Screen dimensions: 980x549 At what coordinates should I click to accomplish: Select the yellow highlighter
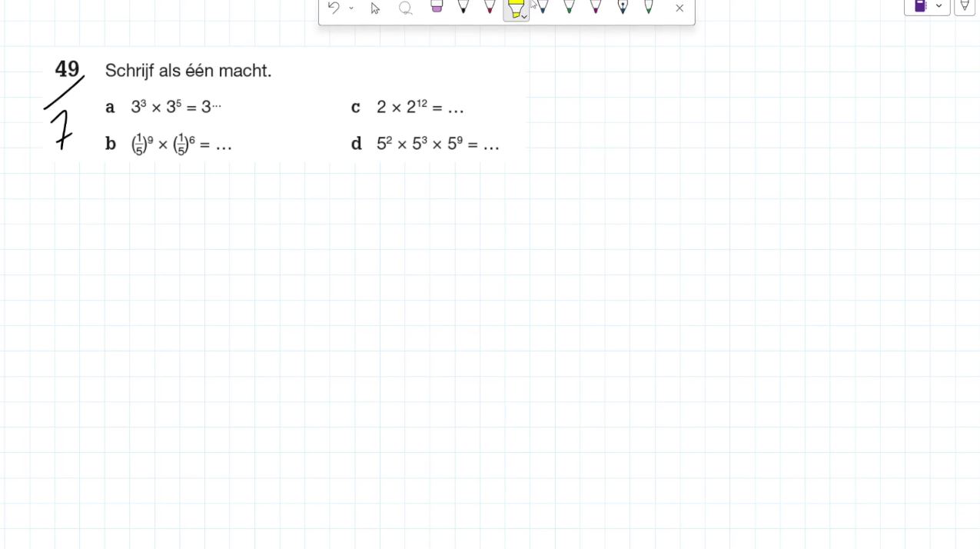point(515,8)
